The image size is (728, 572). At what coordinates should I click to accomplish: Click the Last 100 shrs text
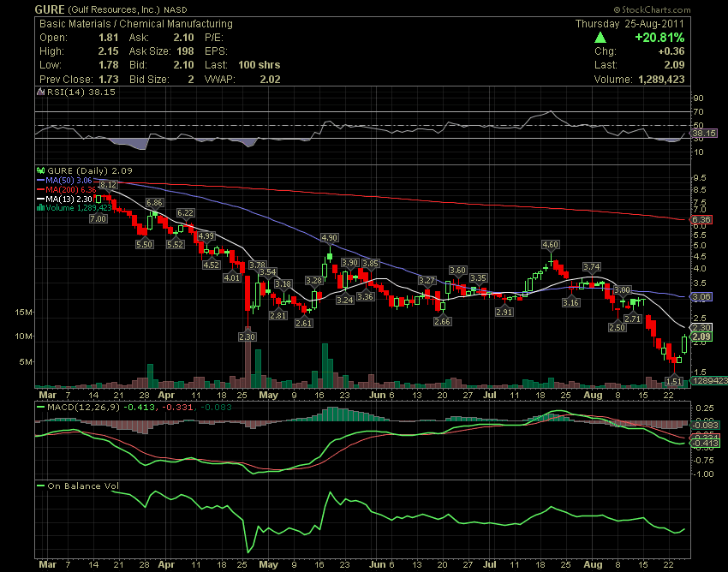point(259,65)
